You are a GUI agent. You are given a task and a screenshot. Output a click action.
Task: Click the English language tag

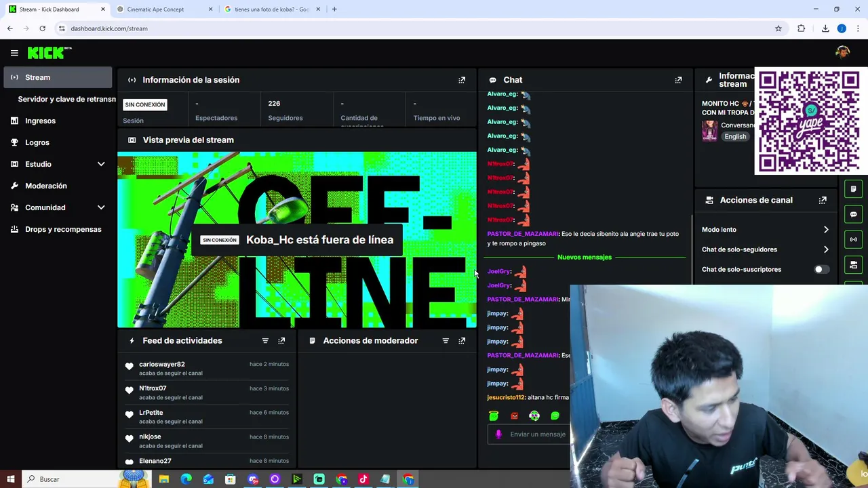coord(735,136)
